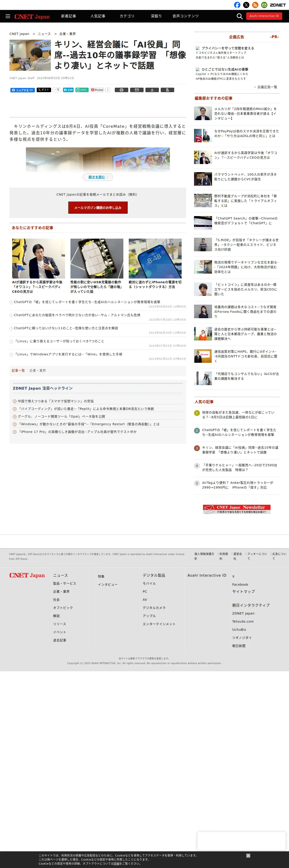Click the CNET Japan header logo
Viewport: 289px width, 868px height.
[32, 16]
